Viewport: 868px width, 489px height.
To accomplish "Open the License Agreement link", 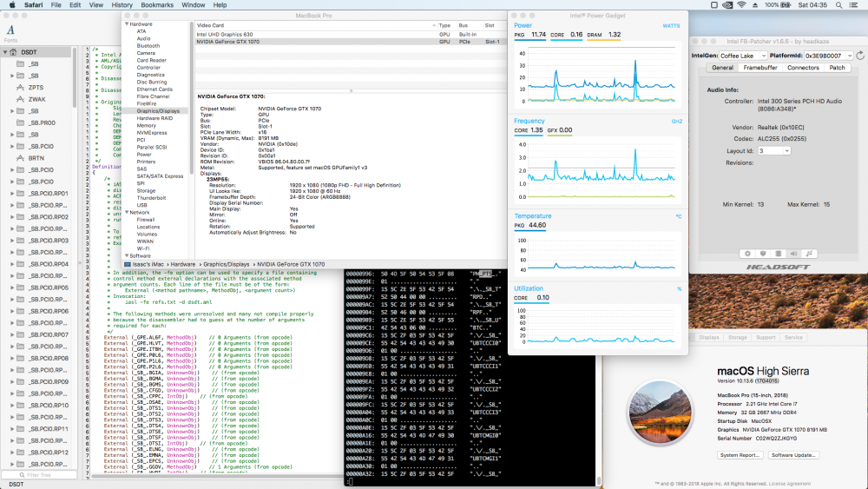I will click(x=789, y=484).
